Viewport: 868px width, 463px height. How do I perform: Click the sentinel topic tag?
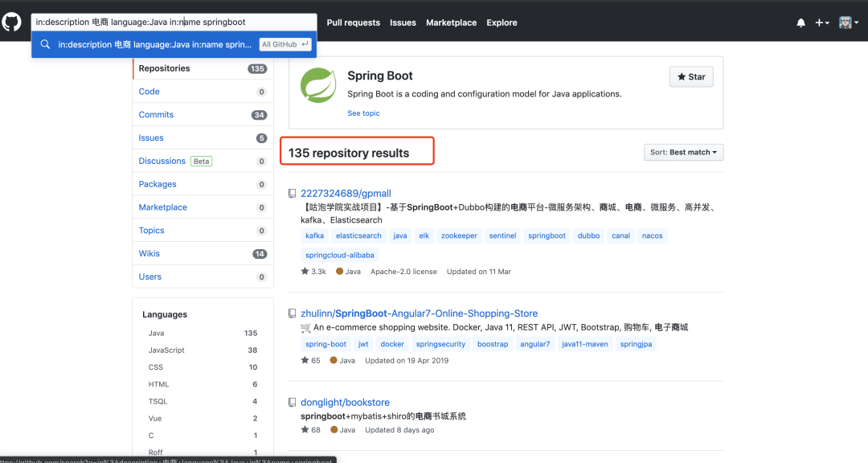[502, 236]
